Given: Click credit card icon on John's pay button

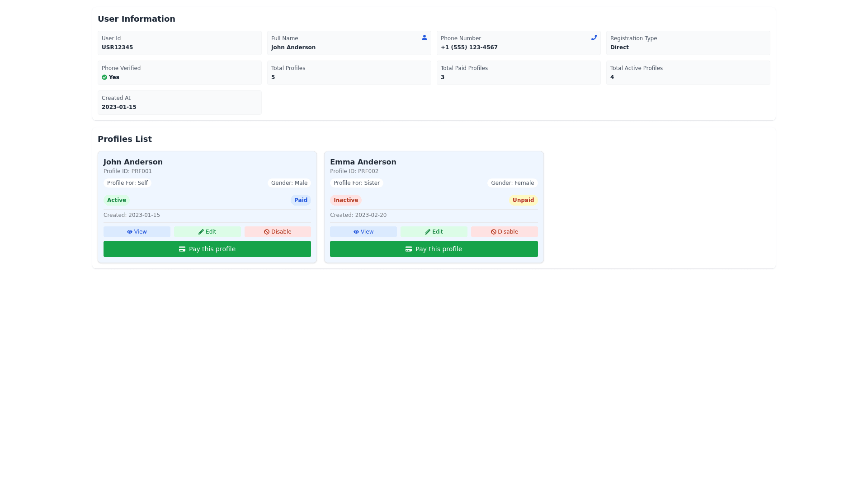Looking at the screenshot, I should tap(182, 249).
